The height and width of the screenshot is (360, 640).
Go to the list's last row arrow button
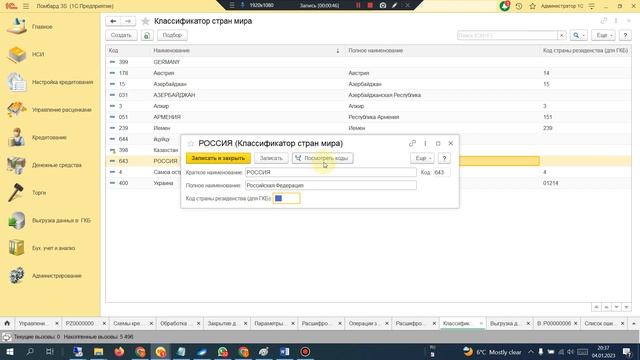pos(626,307)
